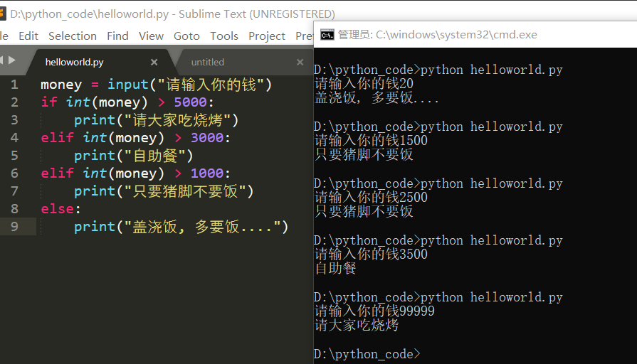The width and height of the screenshot is (637, 364).
Task: Open the Find menu
Action: pyautogui.click(x=118, y=36)
